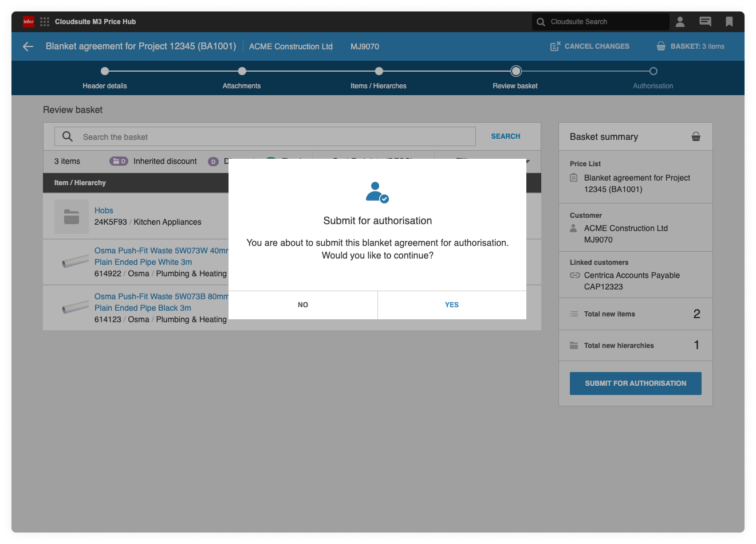Click the 24K5F93 / Kitchen Appliances text

(x=148, y=222)
